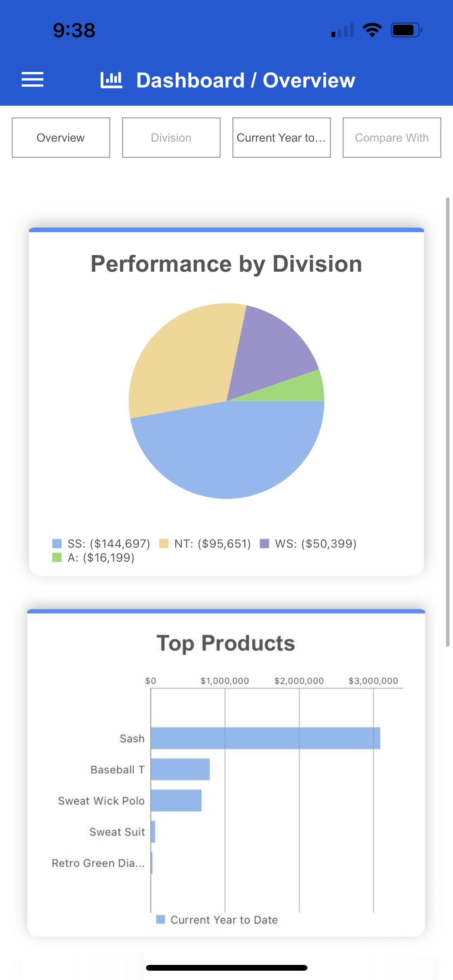This screenshot has height=980, width=453.
Task: Toggle Current Year to Date bar legend
Action: tap(217, 920)
